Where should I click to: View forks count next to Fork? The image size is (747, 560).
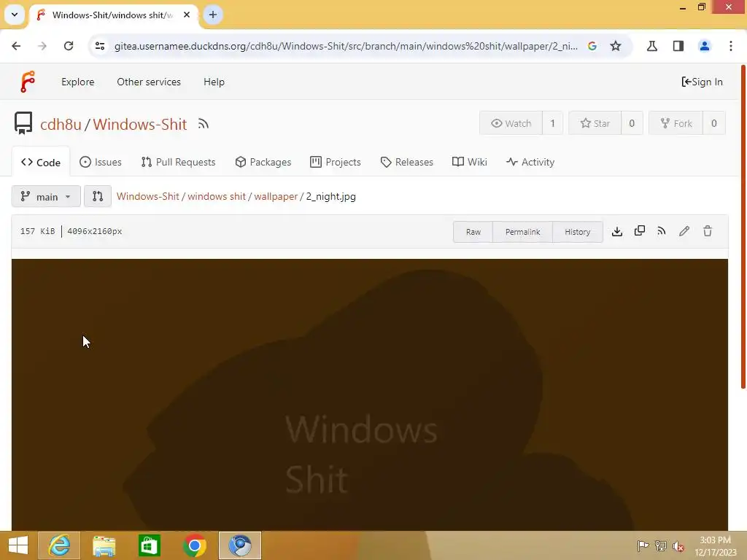point(713,123)
